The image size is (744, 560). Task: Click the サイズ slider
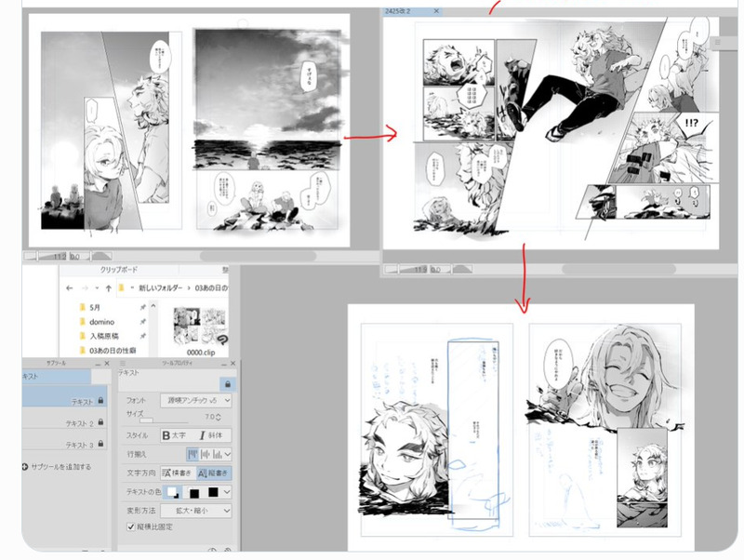(x=164, y=420)
